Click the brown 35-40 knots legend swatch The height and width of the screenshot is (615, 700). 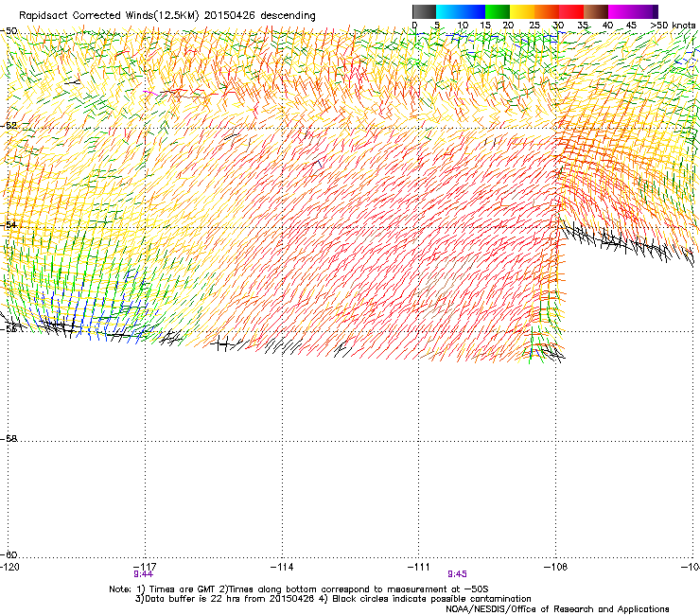(596, 11)
